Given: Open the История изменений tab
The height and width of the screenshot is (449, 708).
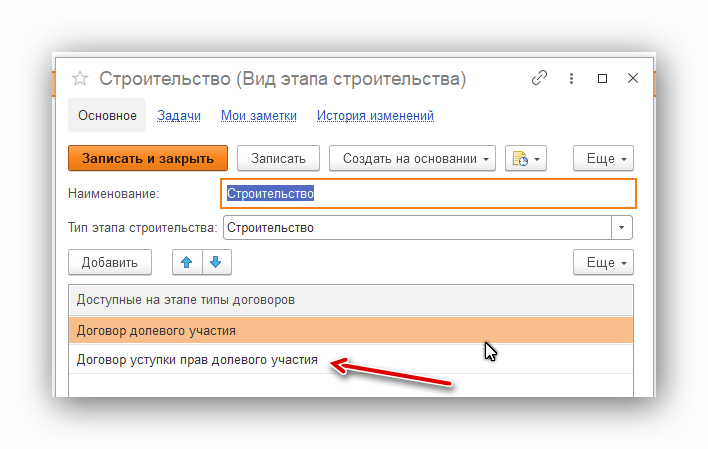Looking at the screenshot, I should (375, 116).
